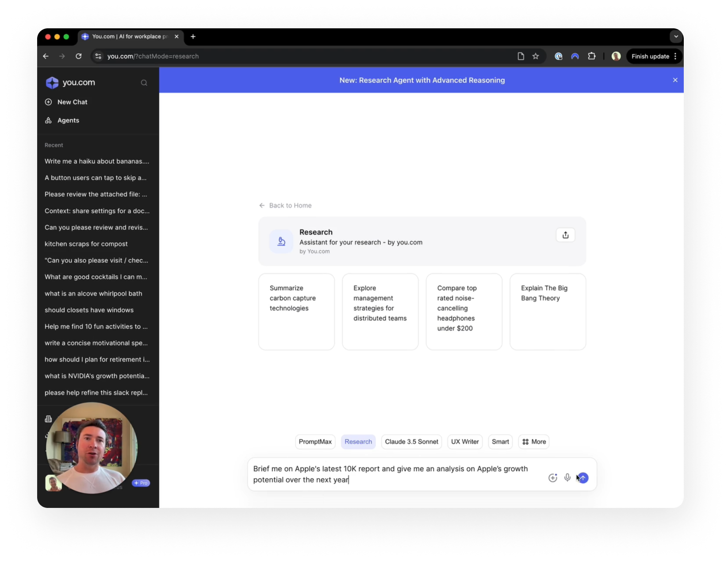
Task: Open the More modes menu
Action: 534,442
